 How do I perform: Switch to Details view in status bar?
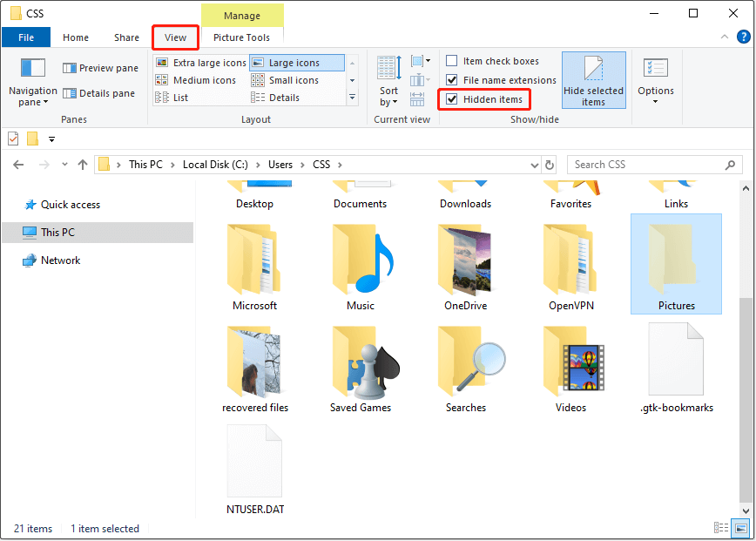tap(721, 529)
